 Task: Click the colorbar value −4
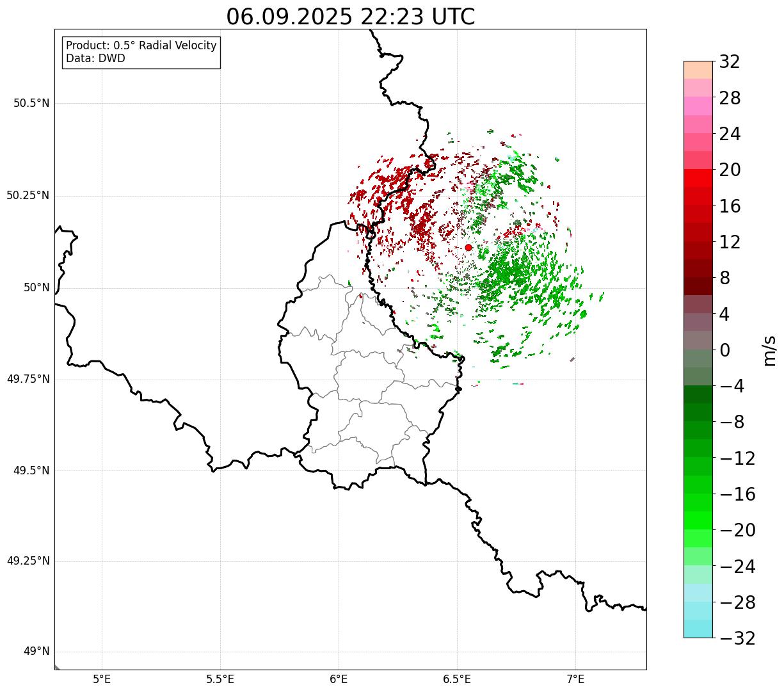[732, 386]
